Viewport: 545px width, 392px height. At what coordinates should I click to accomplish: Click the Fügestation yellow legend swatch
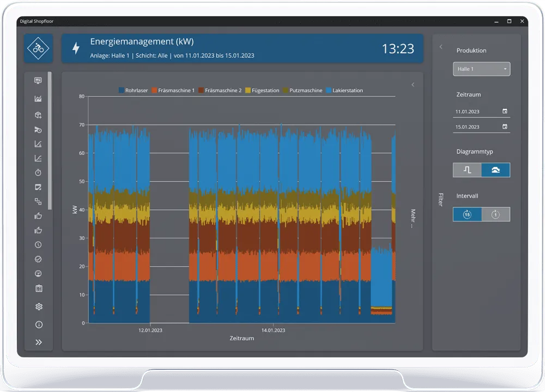tap(248, 91)
